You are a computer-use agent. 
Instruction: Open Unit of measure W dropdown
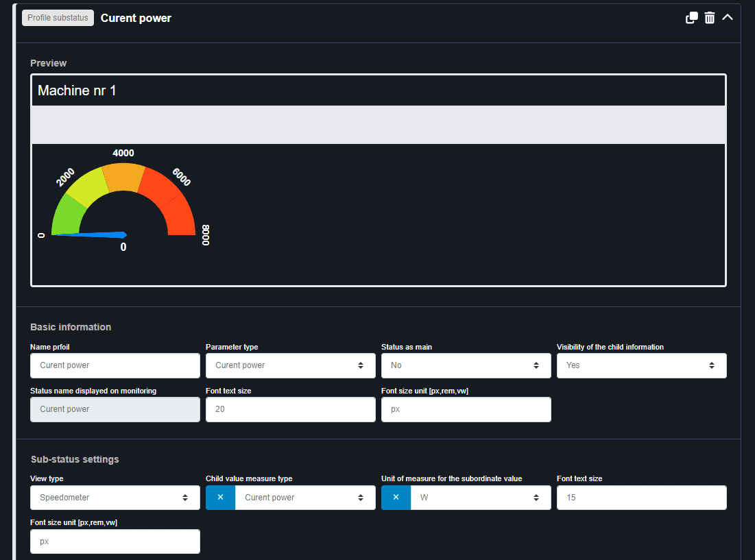coord(481,498)
